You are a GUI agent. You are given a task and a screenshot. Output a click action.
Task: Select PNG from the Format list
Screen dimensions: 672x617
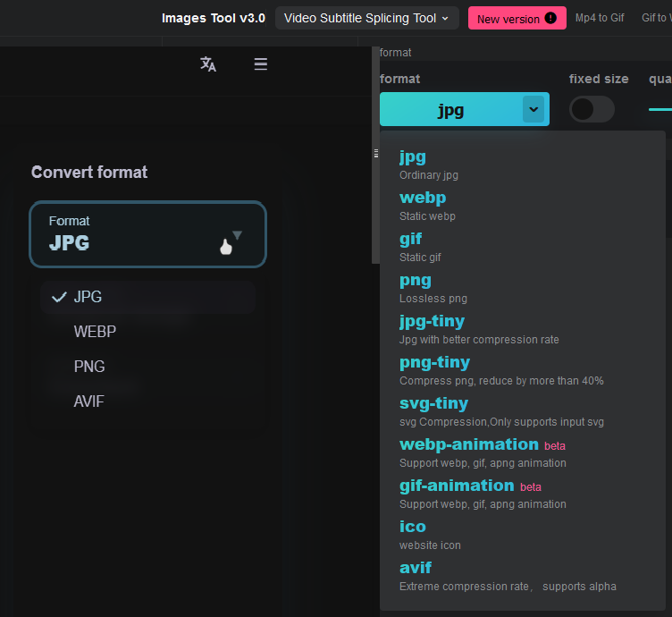point(147,367)
